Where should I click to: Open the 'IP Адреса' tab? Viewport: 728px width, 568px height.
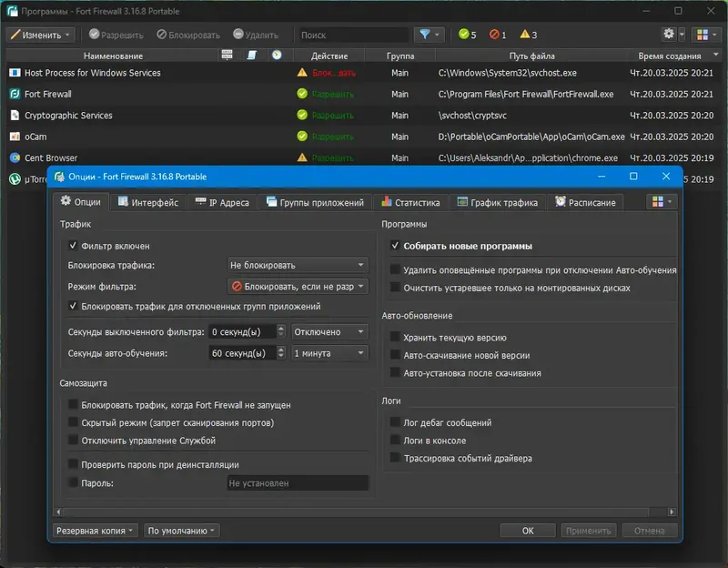(222, 203)
